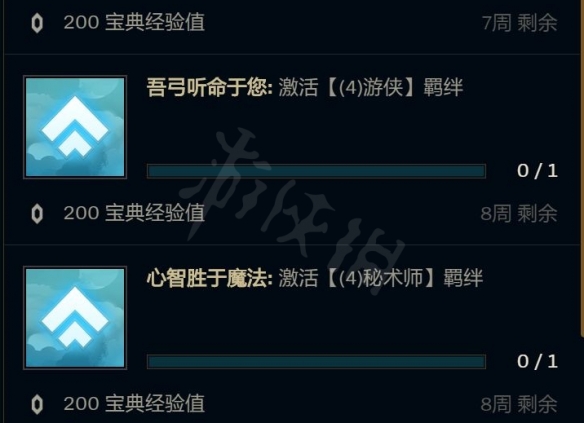Click the 激活【(4)秘术师】羁绊 description text
This screenshot has width=584, height=423.
tap(381, 278)
